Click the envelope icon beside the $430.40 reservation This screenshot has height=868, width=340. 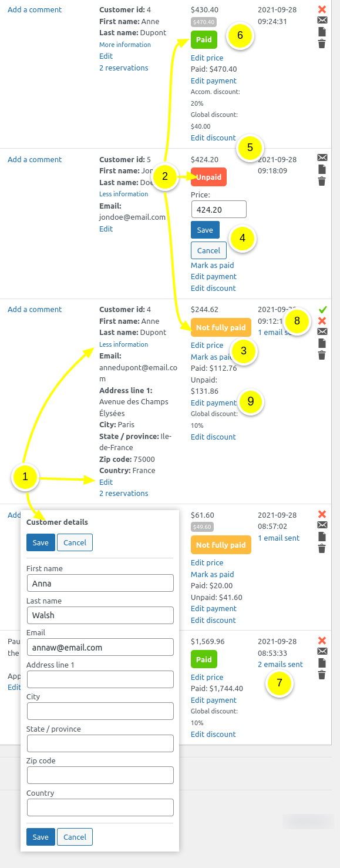point(322,19)
